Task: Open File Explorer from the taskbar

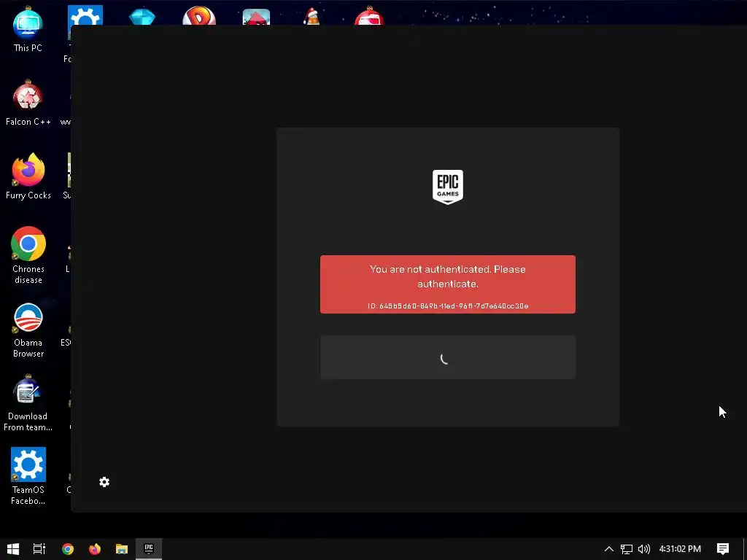Action: point(122,548)
